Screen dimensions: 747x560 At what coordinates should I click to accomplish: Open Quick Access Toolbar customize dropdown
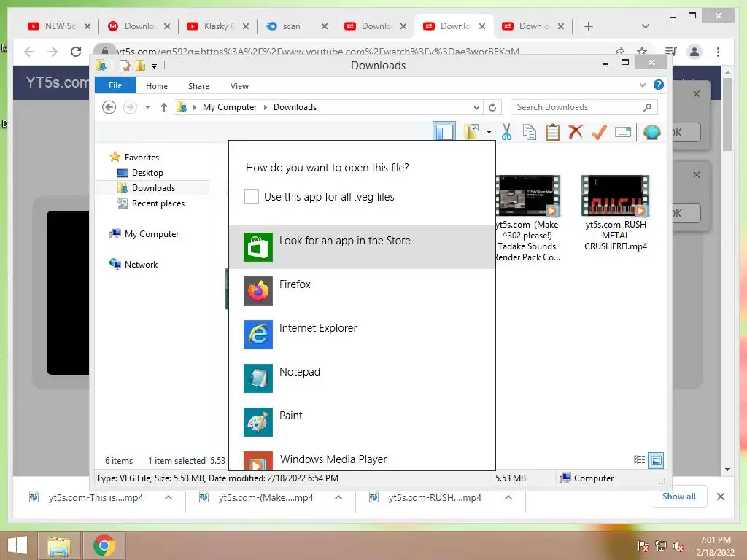tap(155, 66)
